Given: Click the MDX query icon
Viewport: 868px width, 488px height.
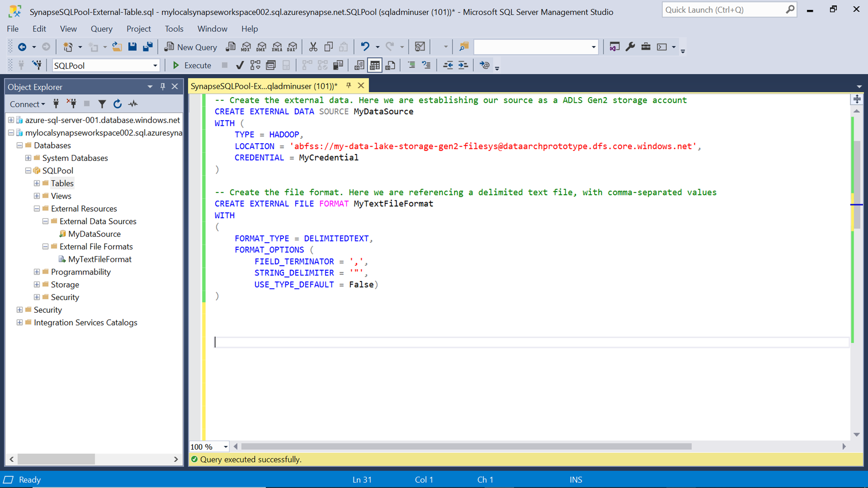Looking at the screenshot, I should pos(246,47).
